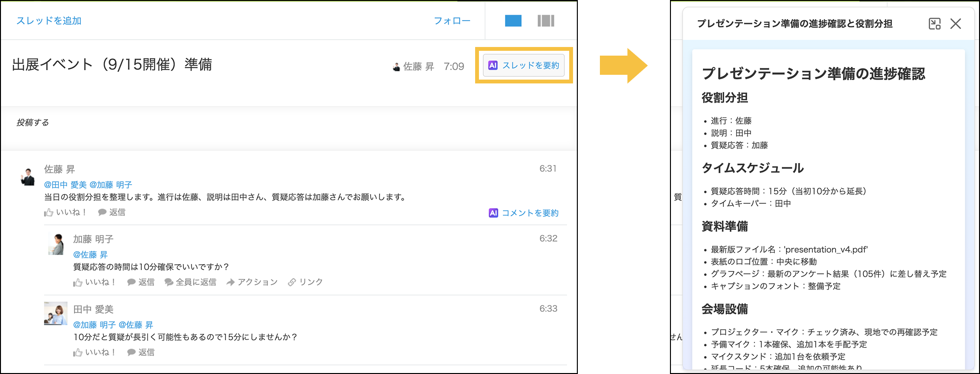Click 佐藤 昇's profile avatar in the comment

coord(28,176)
